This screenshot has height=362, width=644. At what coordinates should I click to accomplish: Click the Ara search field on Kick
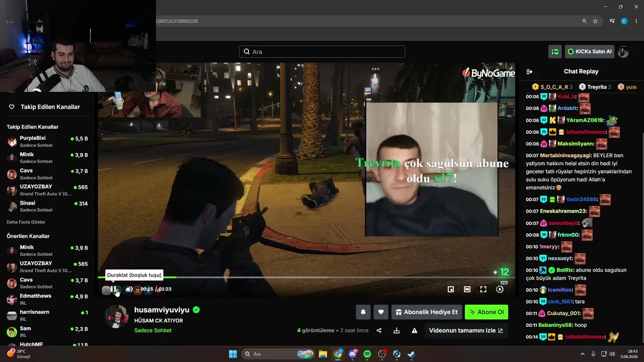tap(322, 52)
